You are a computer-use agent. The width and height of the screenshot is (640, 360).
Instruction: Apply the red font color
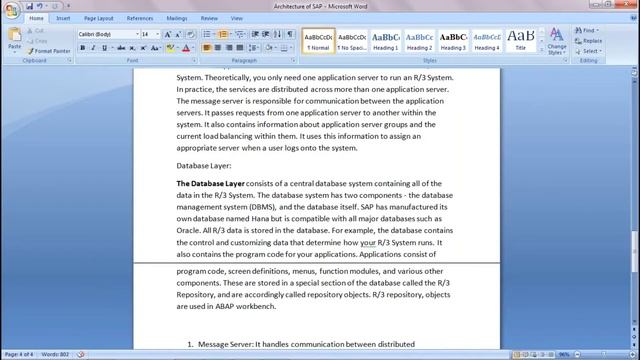pyautogui.click(x=186, y=48)
